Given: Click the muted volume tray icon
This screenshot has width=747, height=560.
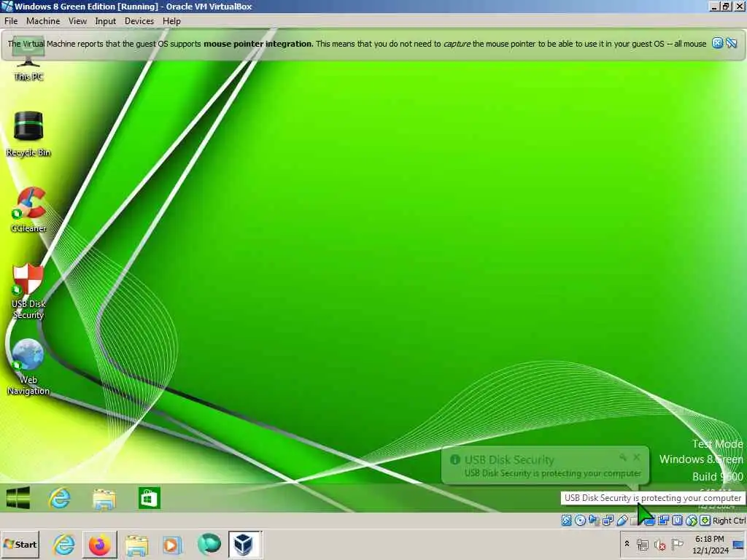Looking at the screenshot, I should [659, 544].
